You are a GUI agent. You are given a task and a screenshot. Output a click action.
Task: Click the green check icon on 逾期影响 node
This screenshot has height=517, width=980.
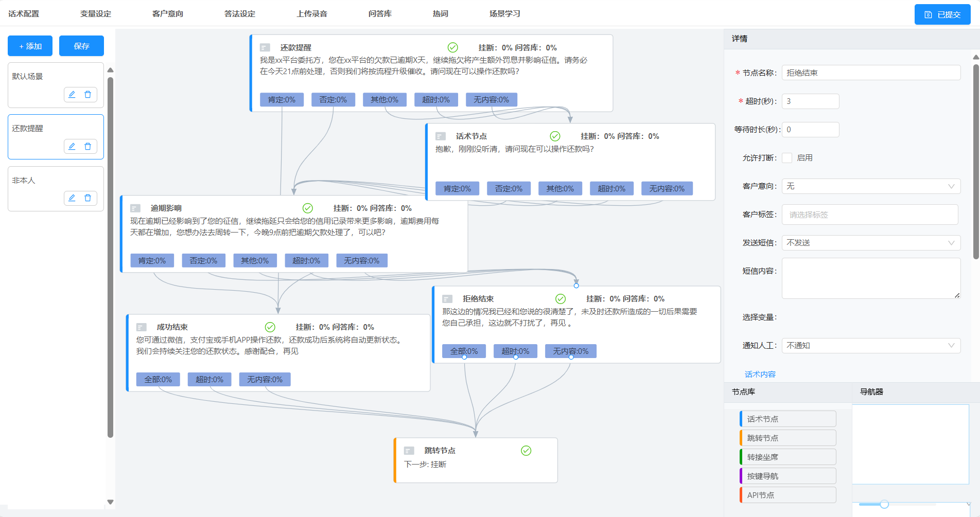pyautogui.click(x=307, y=208)
